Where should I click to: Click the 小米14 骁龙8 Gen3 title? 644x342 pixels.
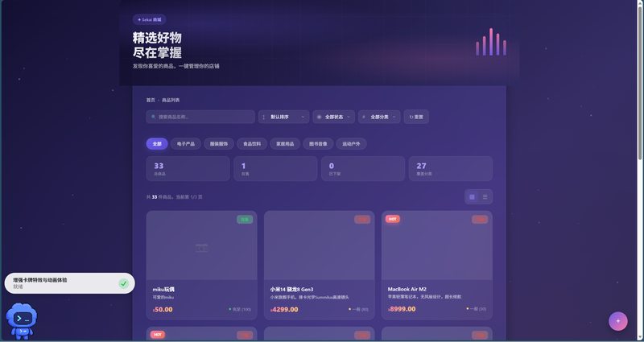[x=291, y=290]
